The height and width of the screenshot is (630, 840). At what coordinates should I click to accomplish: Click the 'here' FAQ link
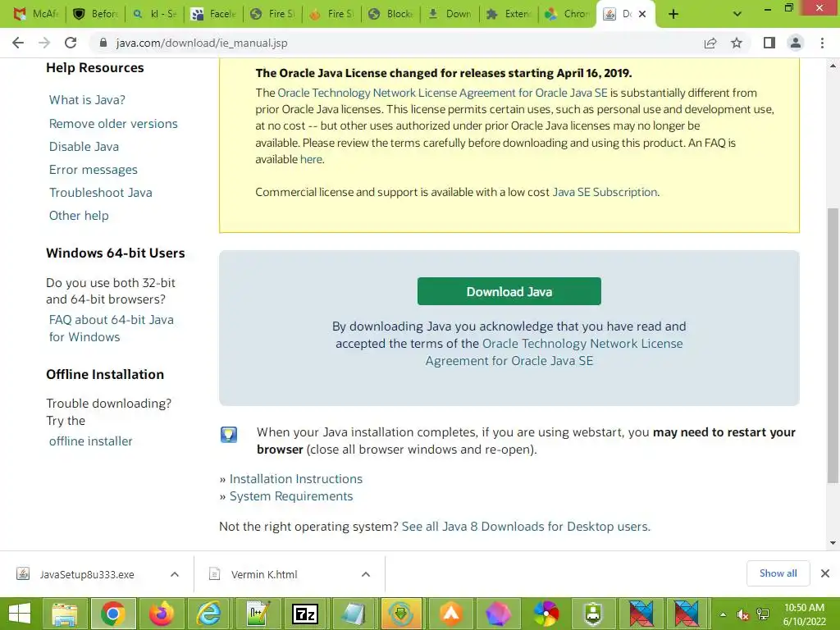311,159
